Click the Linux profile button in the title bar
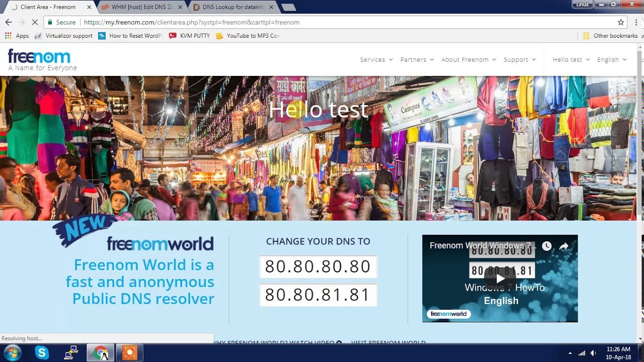 pyautogui.click(x=583, y=5)
